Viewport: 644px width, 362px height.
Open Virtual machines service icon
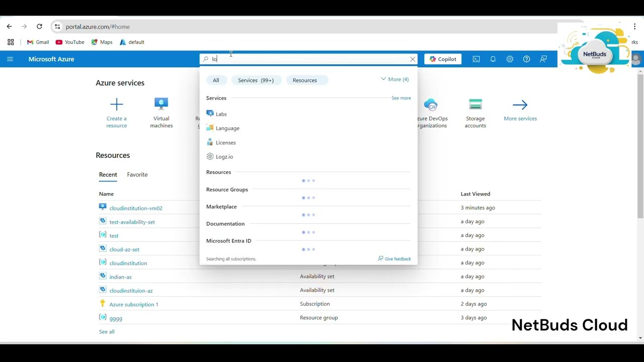162,105
